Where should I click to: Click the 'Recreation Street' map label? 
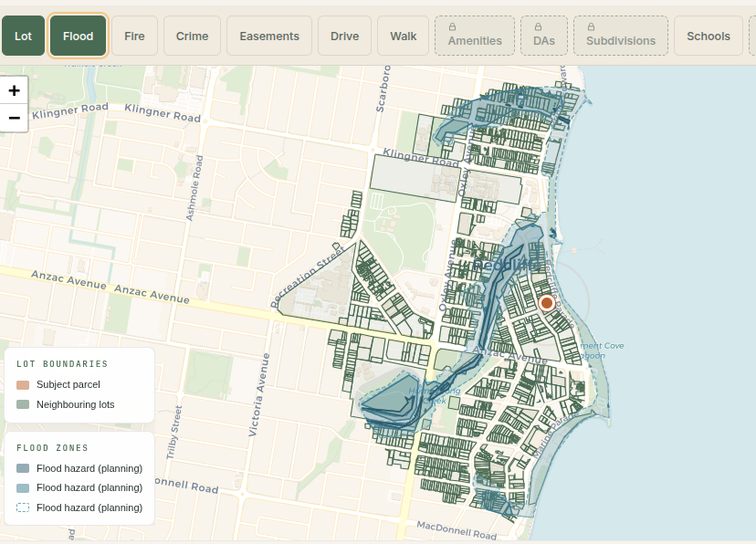[307, 277]
